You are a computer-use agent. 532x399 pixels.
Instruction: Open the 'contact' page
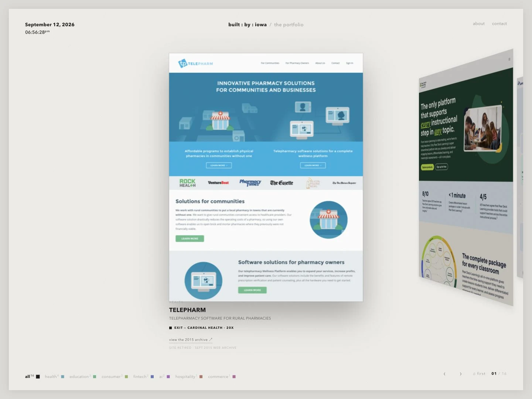[x=499, y=24]
